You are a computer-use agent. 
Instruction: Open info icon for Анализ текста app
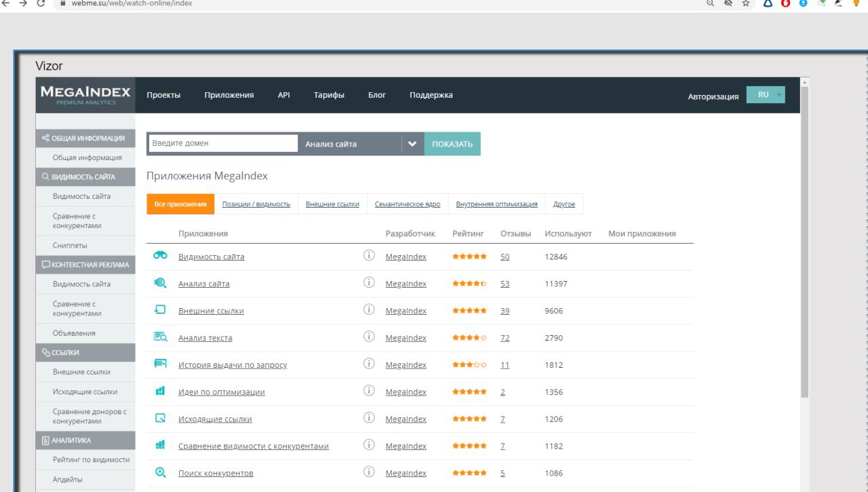369,337
